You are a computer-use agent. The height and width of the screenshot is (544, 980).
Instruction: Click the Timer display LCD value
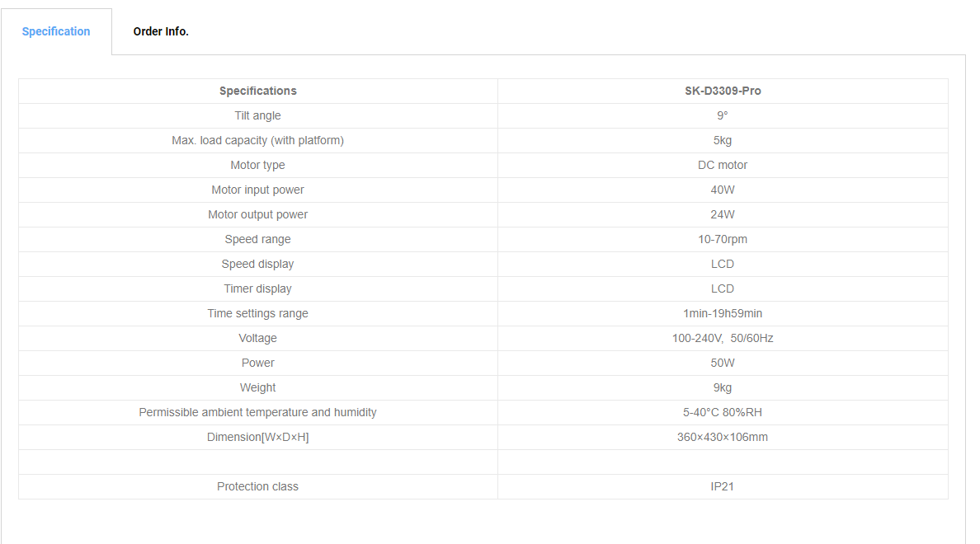click(723, 288)
